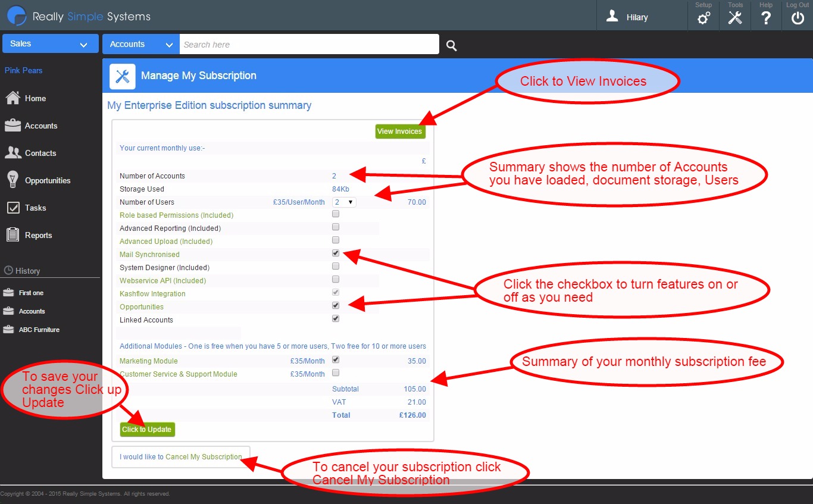
Task: Open Accounts history entry
Action: point(32,311)
